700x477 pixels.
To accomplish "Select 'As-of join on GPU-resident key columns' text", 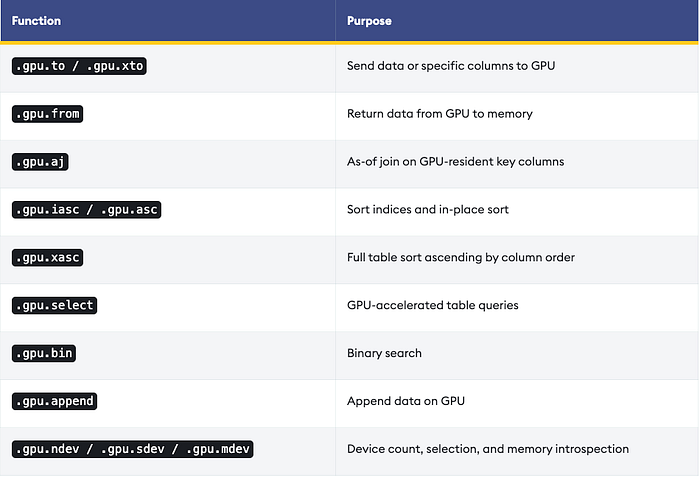I will pyautogui.click(x=455, y=161).
